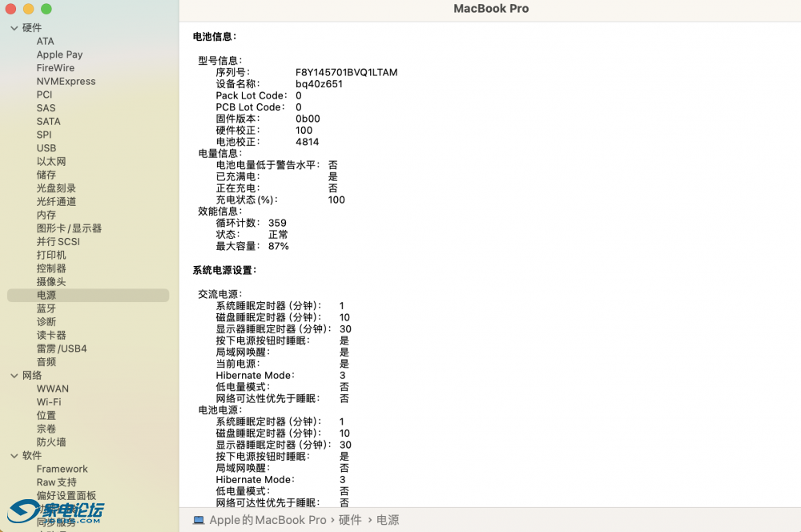Select 光纤通道 in sidebar

point(56,201)
